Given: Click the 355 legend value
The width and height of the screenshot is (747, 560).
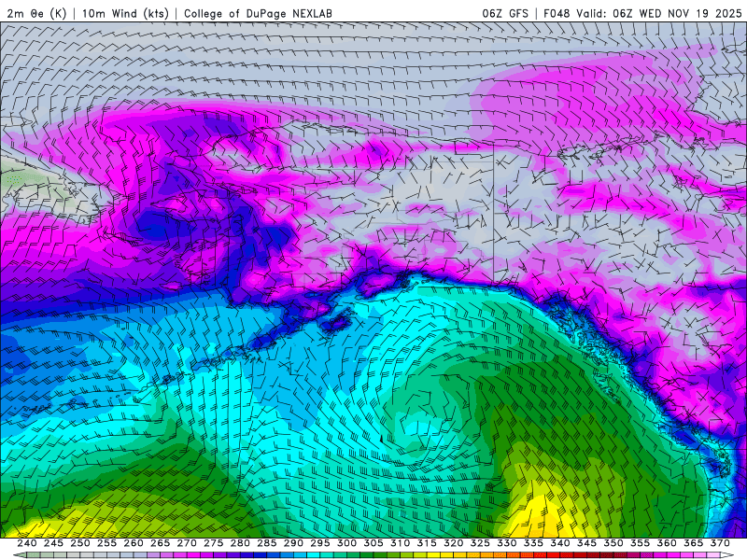Looking at the screenshot, I should [641, 543].
